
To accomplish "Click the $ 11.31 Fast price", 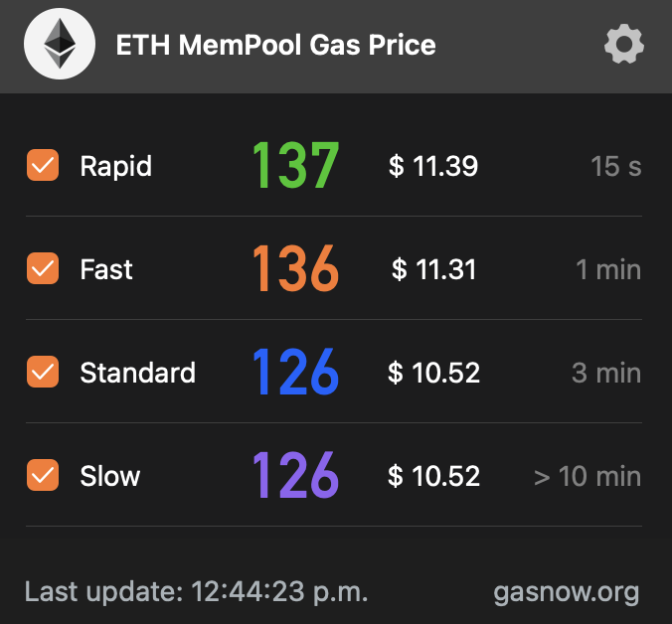I will tap(434, 269).
